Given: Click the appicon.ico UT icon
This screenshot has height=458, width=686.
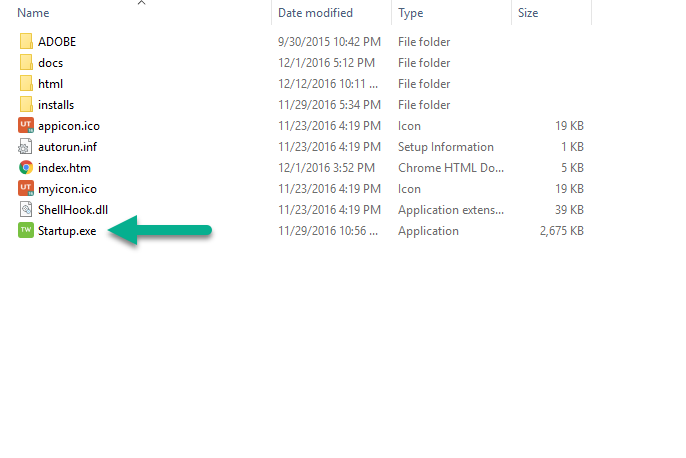Looking at the screenshot, I should click(x=26, y=126).
